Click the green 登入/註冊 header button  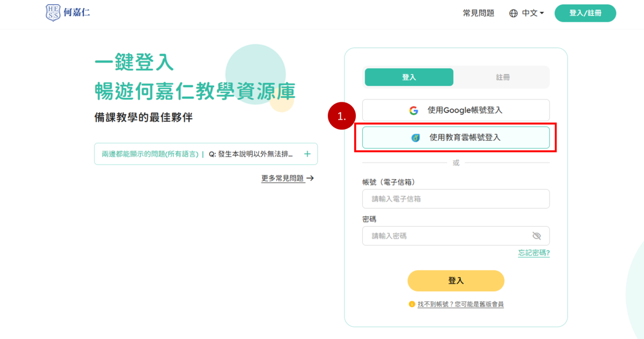click(x=585, y=13)
